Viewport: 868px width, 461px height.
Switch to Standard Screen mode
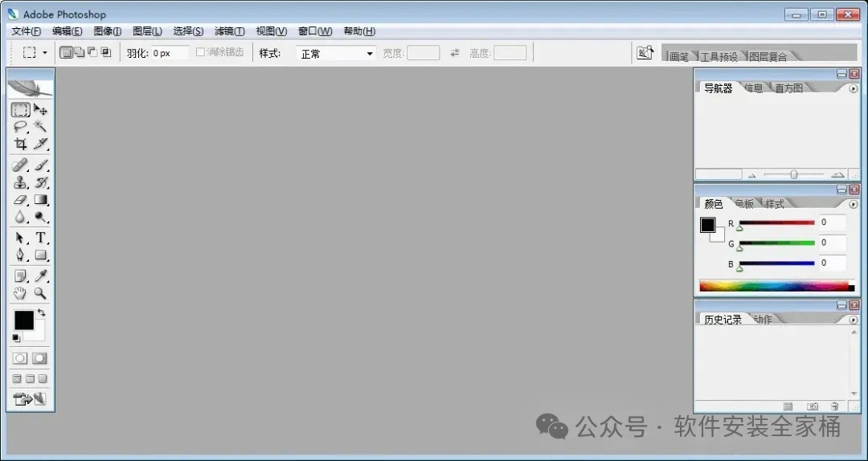[17, 379]
